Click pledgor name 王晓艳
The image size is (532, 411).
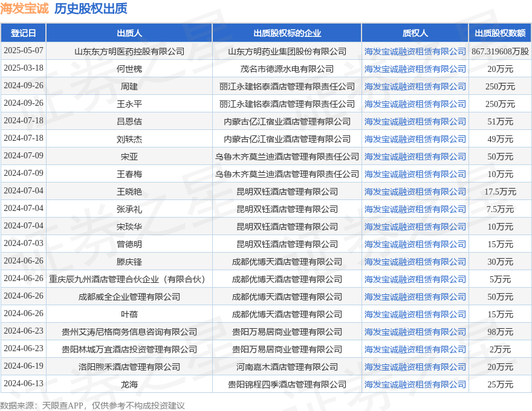(x=129, y=192)
